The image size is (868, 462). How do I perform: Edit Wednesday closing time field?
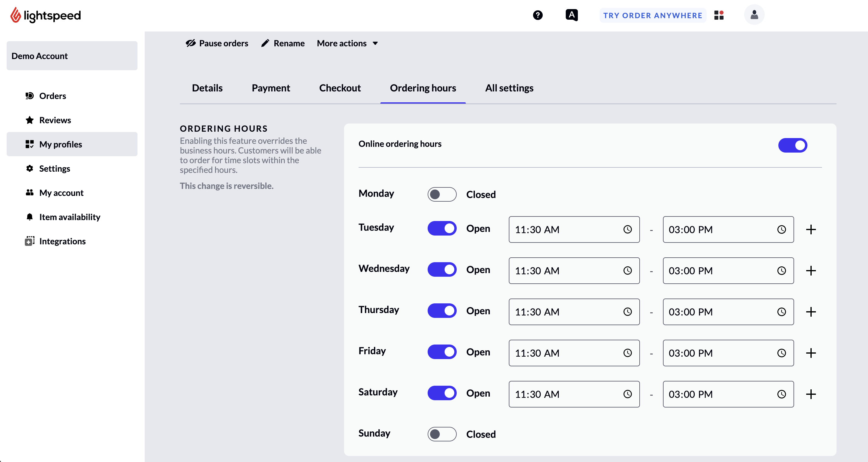tap(728, 271)
